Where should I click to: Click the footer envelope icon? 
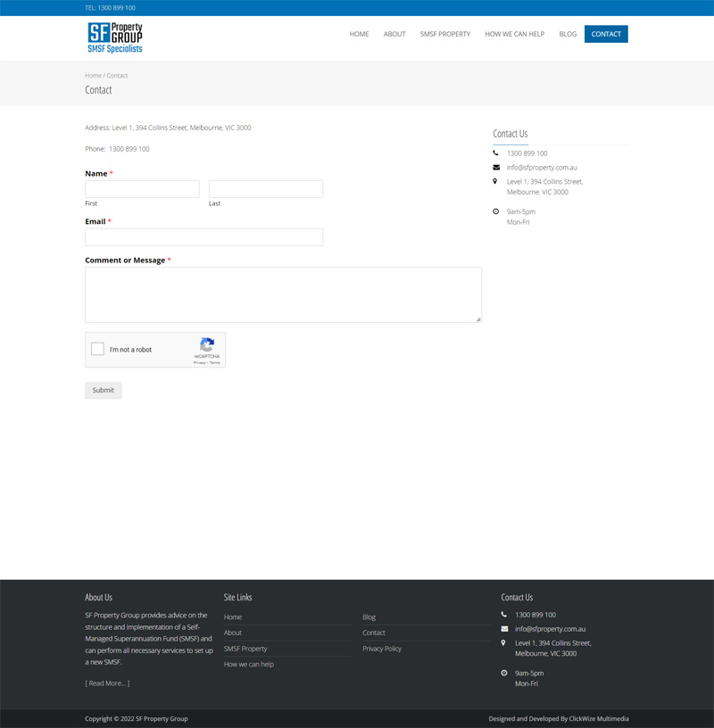(504, 629)
